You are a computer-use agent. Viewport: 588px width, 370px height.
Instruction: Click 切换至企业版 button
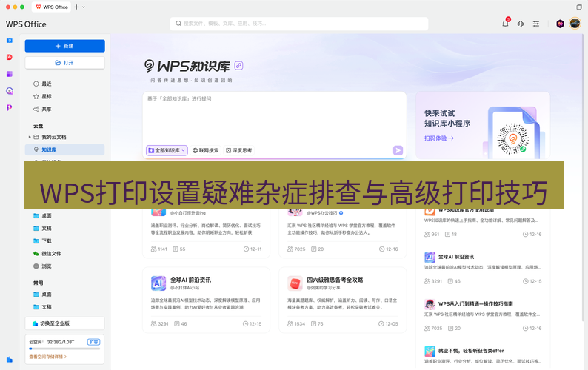point(64,323)
